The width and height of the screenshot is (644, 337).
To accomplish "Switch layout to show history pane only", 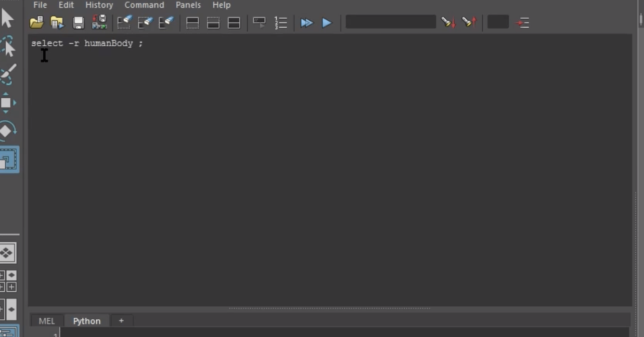I will click(x=192, y=22).
